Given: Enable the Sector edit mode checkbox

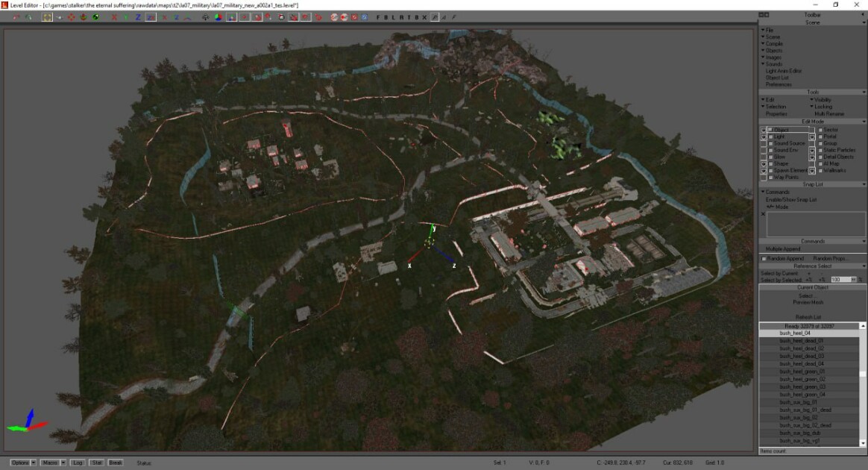Looking at the screenshot, I should [820, 130].
